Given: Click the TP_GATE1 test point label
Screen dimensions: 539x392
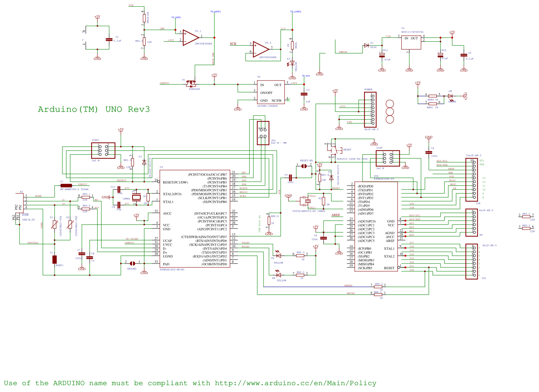Looking at the screenshot, I should click(x=216, y=12).
